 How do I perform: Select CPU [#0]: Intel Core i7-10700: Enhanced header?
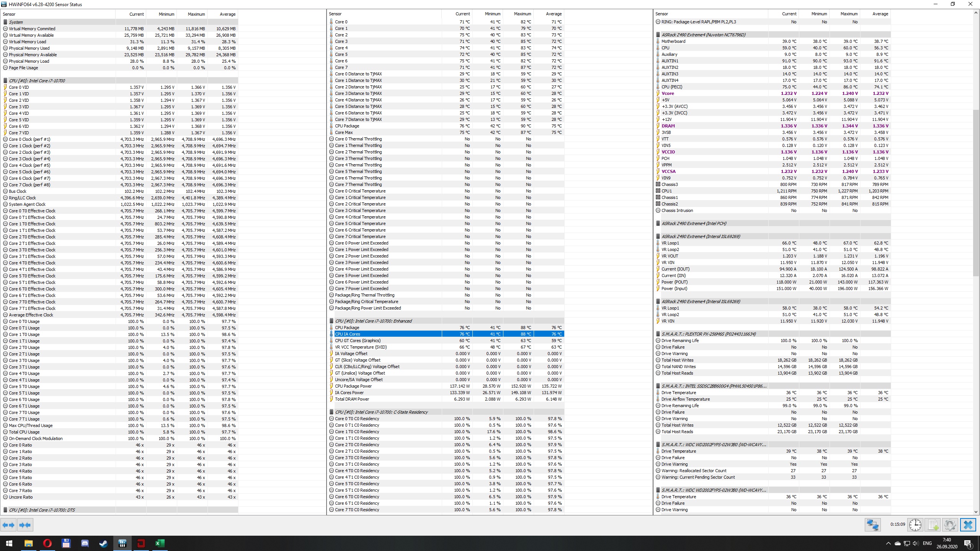[373, 321]
